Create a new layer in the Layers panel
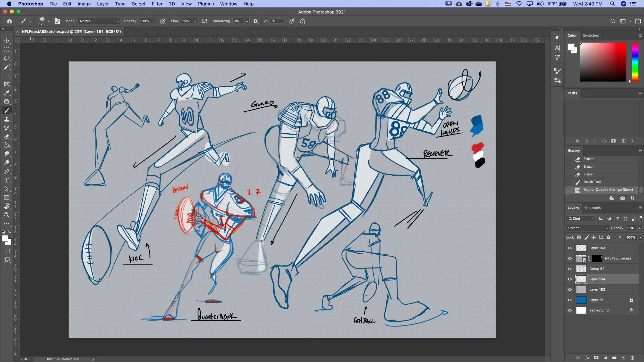644x362 pixels. click(x=623, y=358)
